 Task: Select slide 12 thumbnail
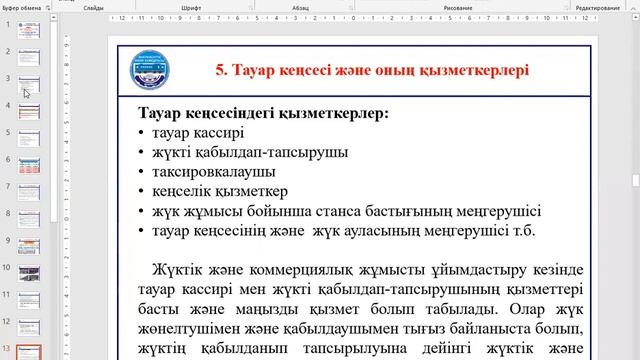pyautogui.click(x=29, y=327)
